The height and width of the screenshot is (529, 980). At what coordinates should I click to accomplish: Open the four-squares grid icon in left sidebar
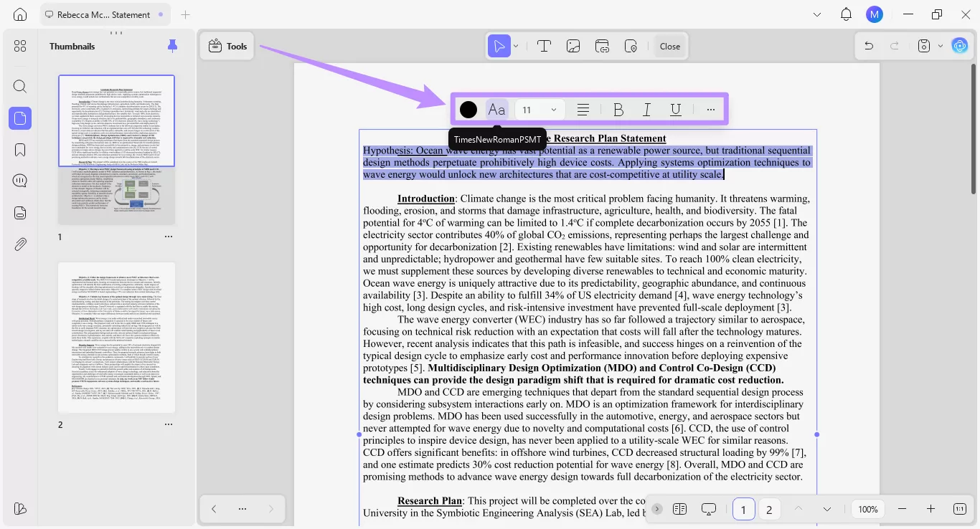(x=20, y=46)
